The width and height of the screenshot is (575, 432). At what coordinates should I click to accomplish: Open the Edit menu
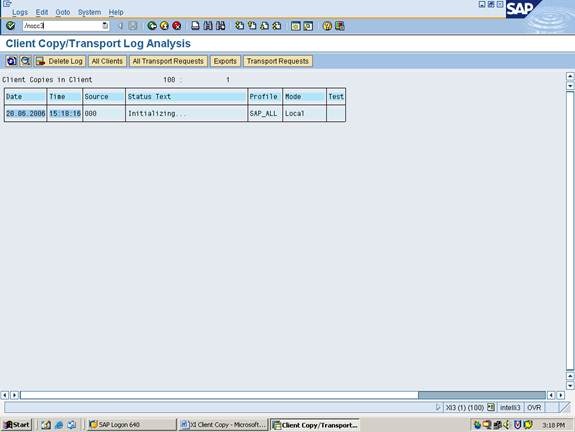coord(42,12)
